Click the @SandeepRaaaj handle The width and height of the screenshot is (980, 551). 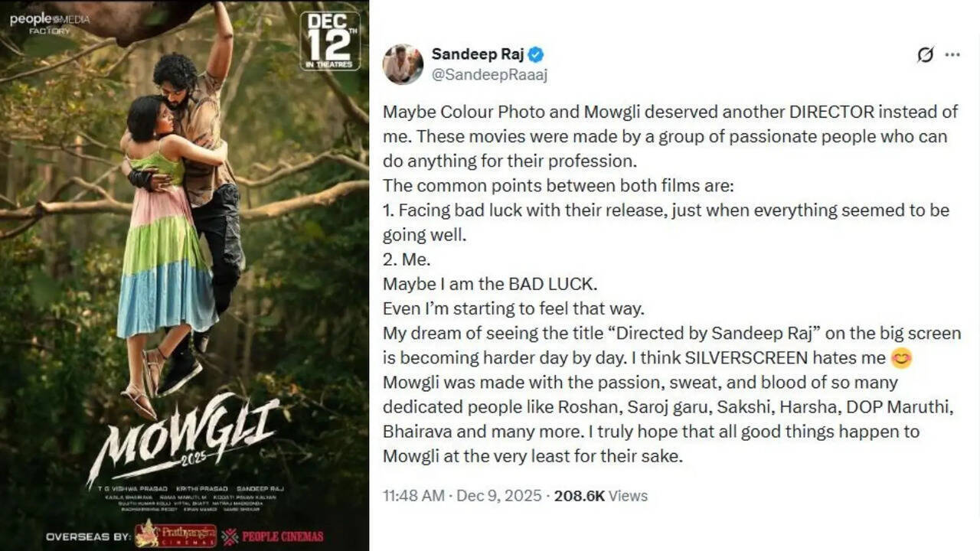click(489, 75)
